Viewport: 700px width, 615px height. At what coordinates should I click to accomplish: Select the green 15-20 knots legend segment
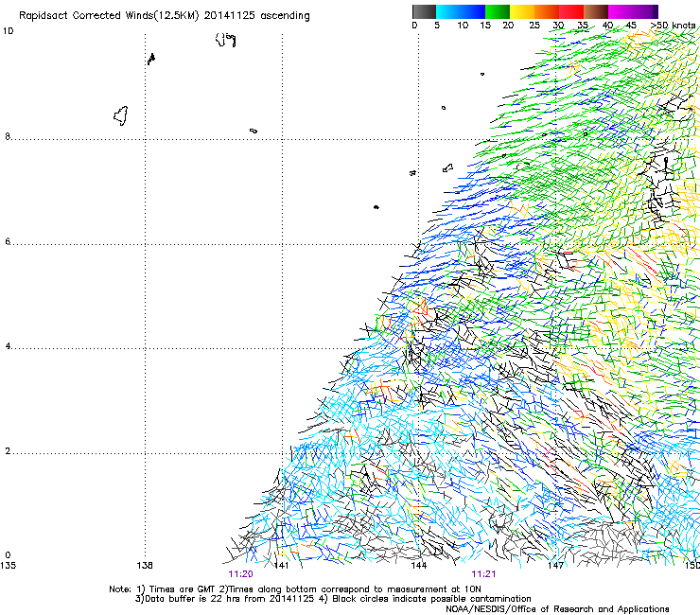[x=498, y=11]
